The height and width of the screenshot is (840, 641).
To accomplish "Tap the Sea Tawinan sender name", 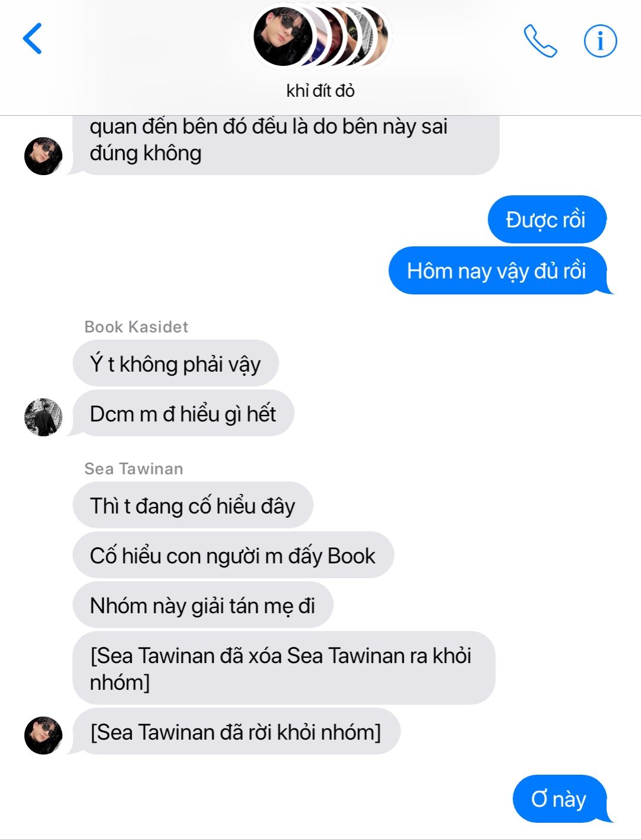I will point(134,468).
